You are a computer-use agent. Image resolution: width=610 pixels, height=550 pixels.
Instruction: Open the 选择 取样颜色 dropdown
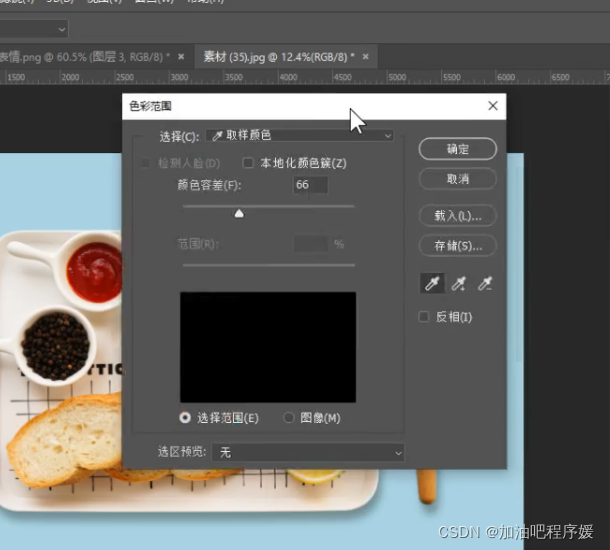point(300,135)
